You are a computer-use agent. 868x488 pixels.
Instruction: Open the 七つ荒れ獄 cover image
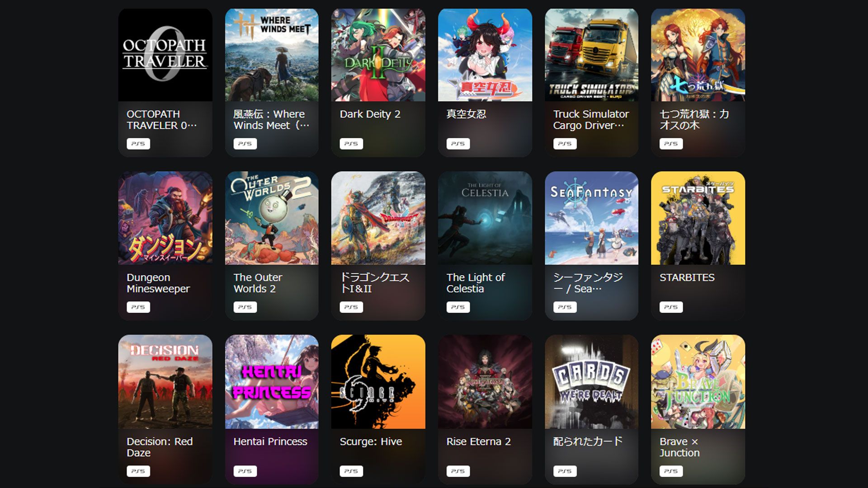(698, 55)
